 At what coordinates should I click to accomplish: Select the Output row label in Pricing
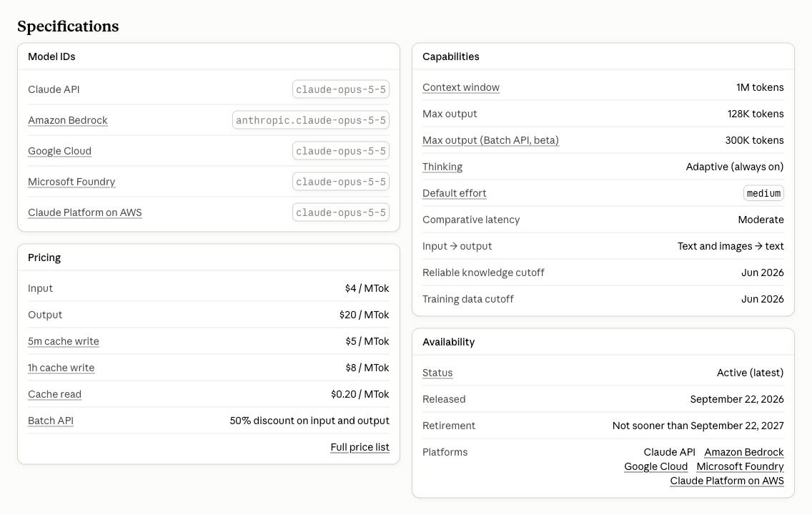tap(45, 315)
